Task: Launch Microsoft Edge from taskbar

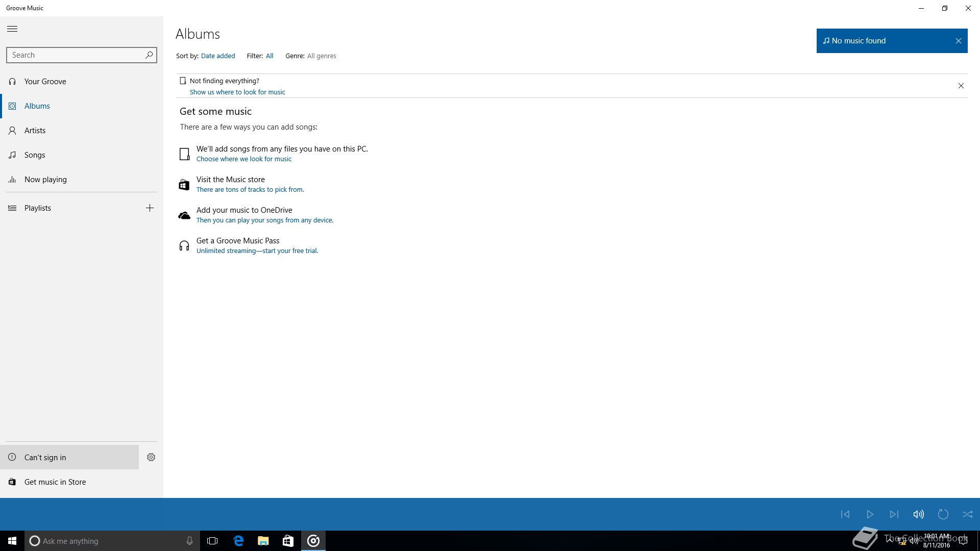Action: pos(238,541)
